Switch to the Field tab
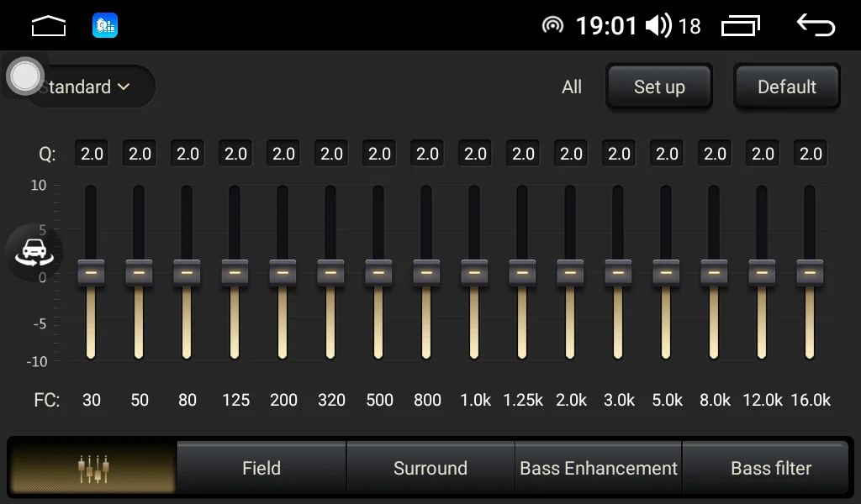The width and height of the screenshot is (861, 504). [261, 468]
